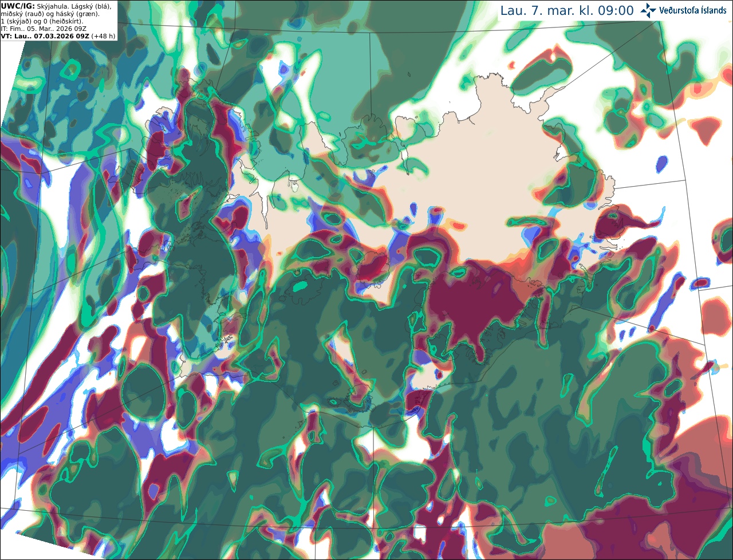Click the Veðurstofa Íslands logo icon

pyautogui.click(x=648, y=10)
